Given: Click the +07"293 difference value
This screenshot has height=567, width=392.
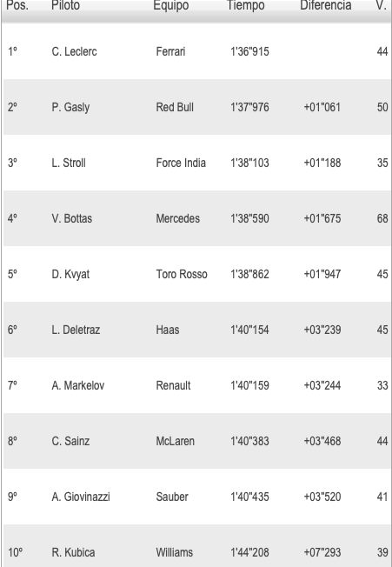Looking at the screenshot, I should pyautogui.click(x=322, y=553).
